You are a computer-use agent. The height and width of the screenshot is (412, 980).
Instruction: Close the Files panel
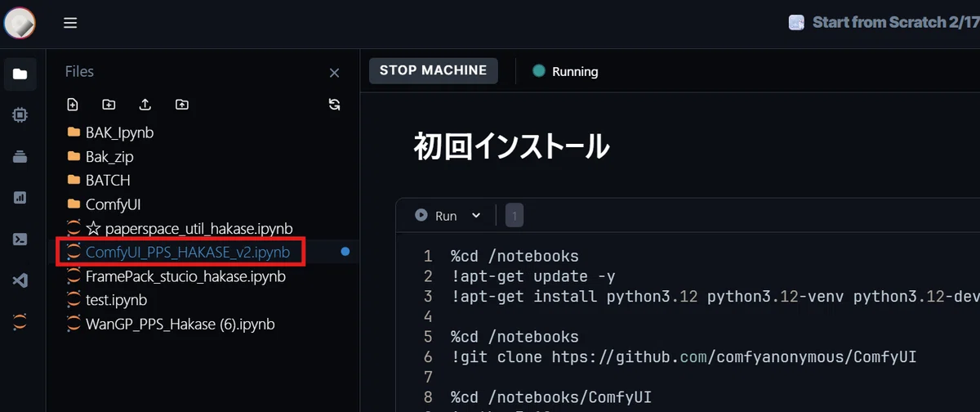coord(334,73)
